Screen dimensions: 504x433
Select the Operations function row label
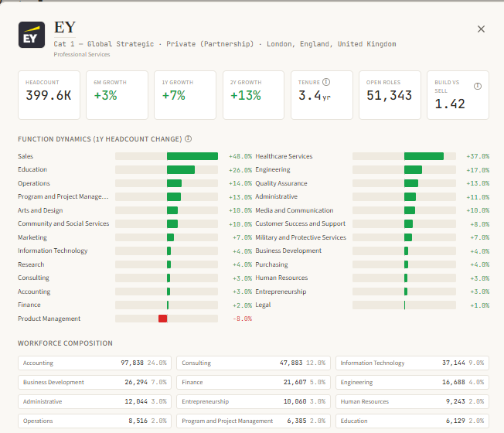(x=34, y=183)
